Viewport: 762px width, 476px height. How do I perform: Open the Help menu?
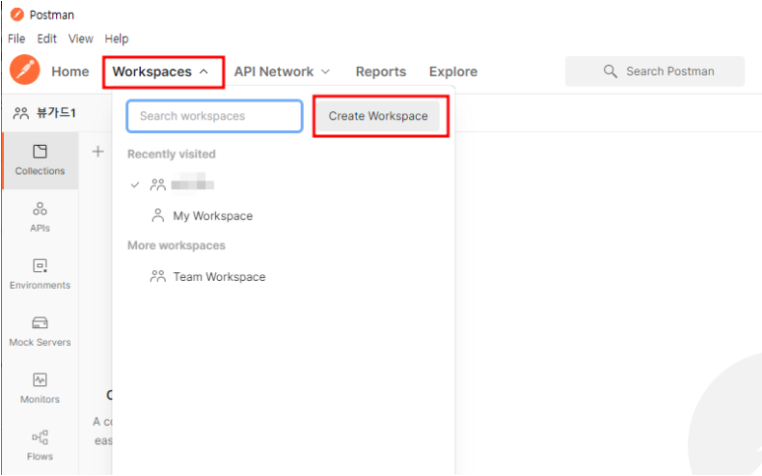(x=117, y=39)
